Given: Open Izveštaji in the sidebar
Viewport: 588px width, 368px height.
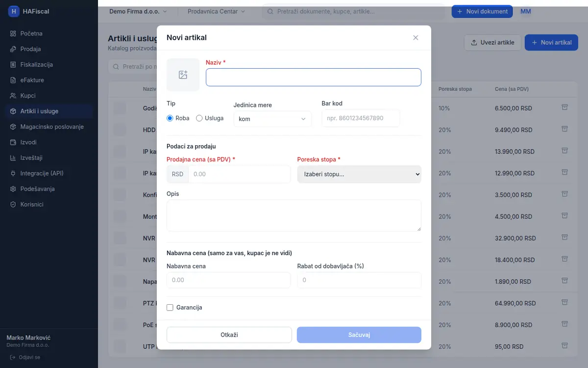Looking at the screenshot, I should click(49, 158).
